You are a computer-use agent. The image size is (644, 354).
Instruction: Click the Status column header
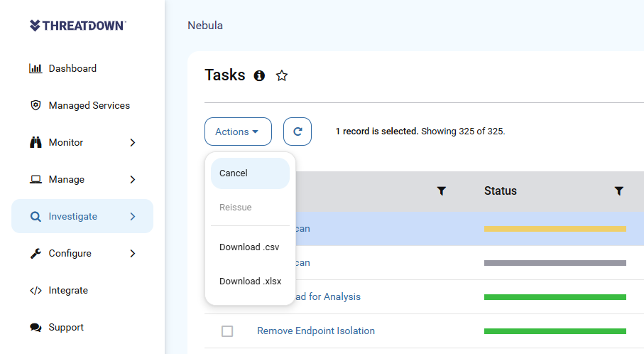(501, 191)
